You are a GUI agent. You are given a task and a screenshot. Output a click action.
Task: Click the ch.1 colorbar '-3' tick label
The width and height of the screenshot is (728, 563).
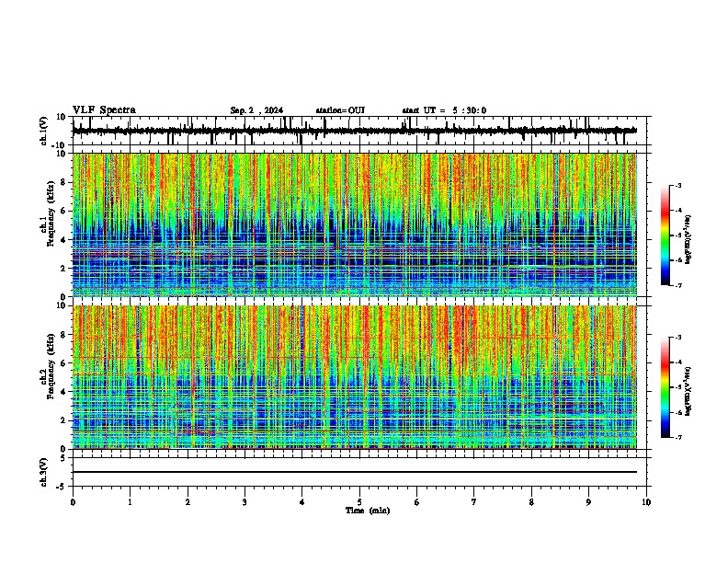[x=678, y=185]
